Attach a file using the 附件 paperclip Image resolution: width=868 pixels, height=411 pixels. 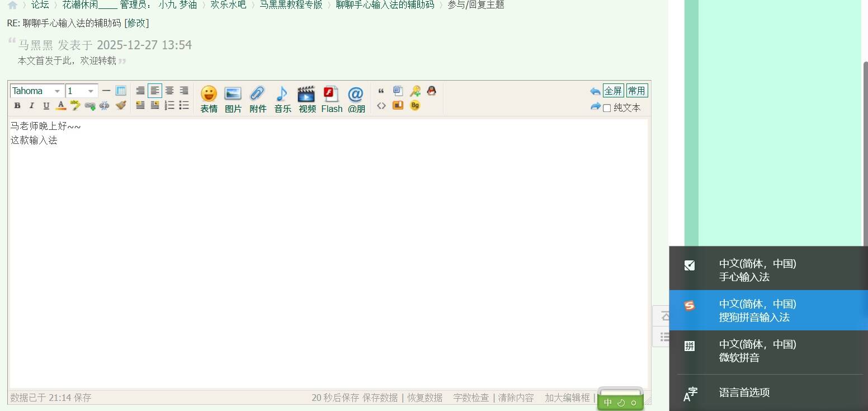pos(257,99)
